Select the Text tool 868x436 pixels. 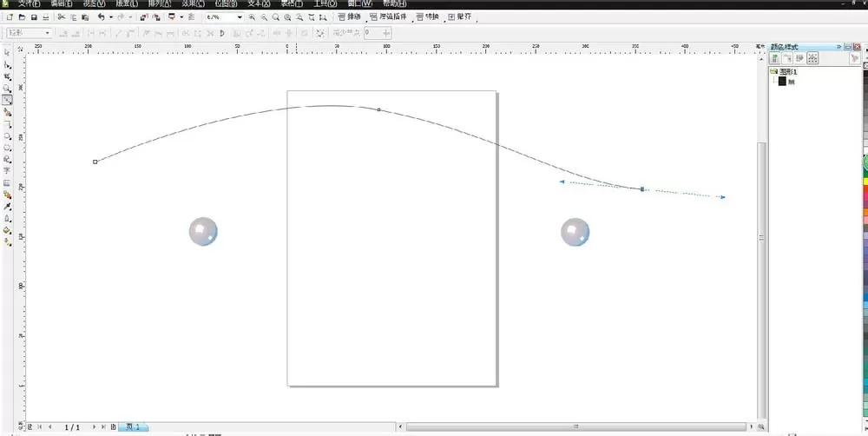pos(7,170)
